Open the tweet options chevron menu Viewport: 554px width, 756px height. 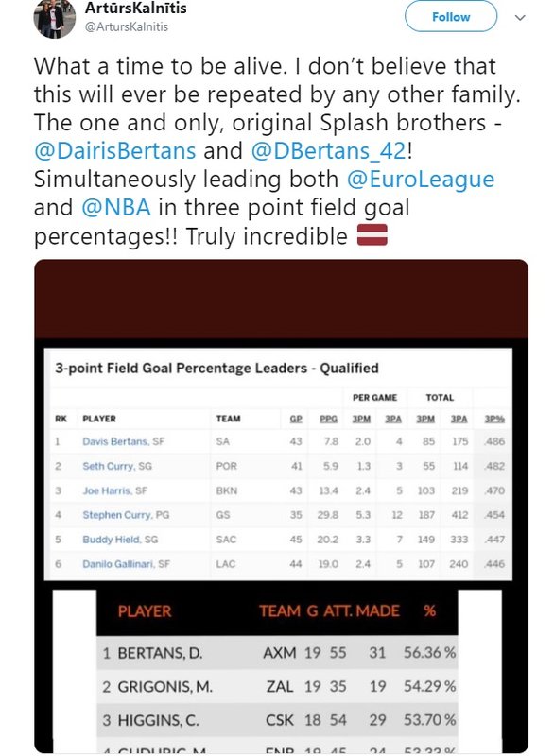(x=520, y=18)
